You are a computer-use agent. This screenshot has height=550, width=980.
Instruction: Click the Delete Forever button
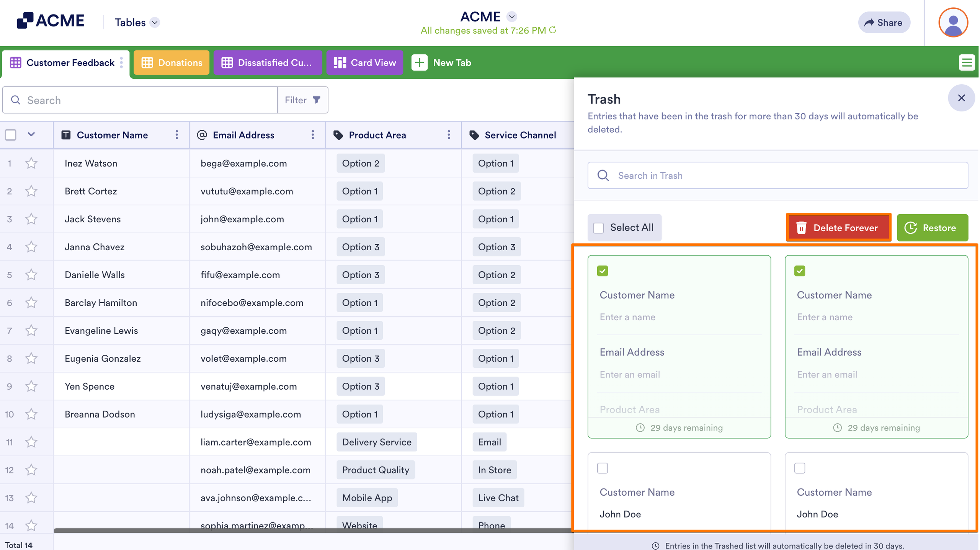point(838,228)
